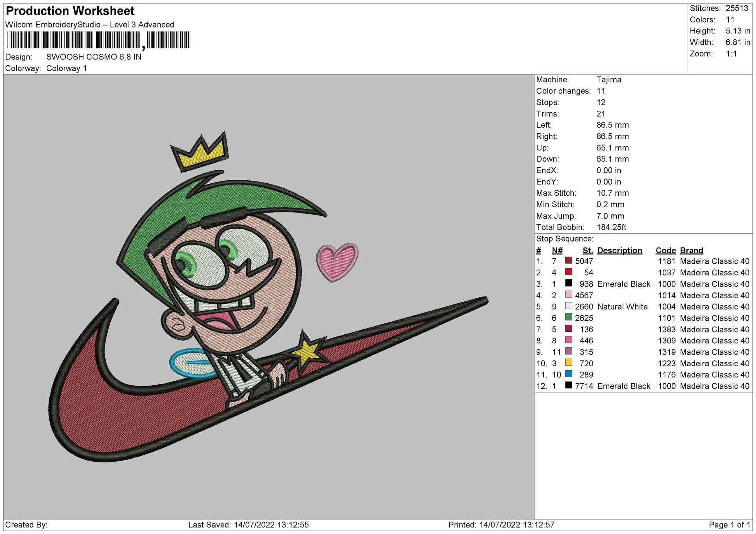Select the light pink swatch code 1014
This screenshot has width=756, height=534.
pos(568,295)
